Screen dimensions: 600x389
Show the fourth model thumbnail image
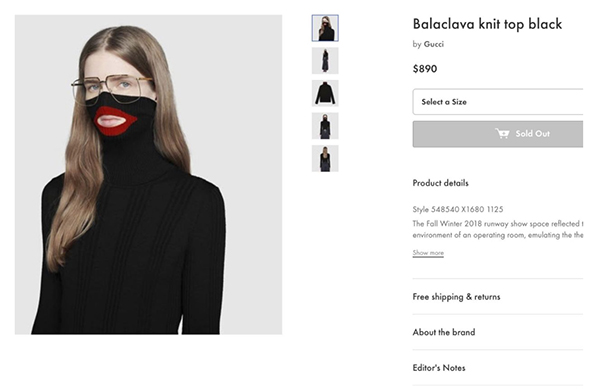point(325,126)
